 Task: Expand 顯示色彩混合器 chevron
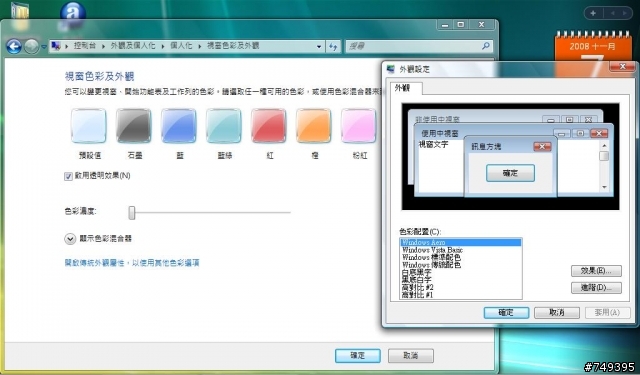(70, 239)
